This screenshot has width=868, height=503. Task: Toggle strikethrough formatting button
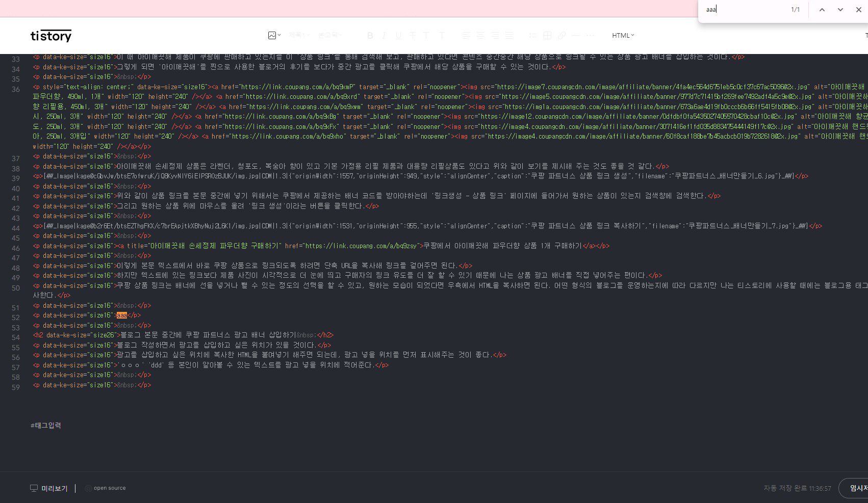[x=413, y=35]
